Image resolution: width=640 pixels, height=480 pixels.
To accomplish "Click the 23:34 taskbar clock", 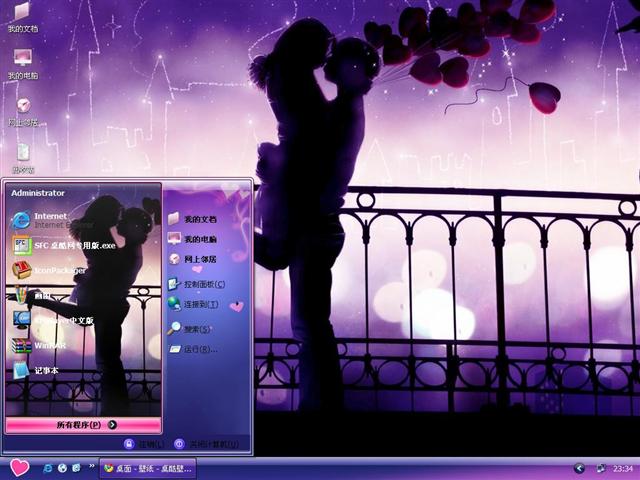I will click(622, 469).
